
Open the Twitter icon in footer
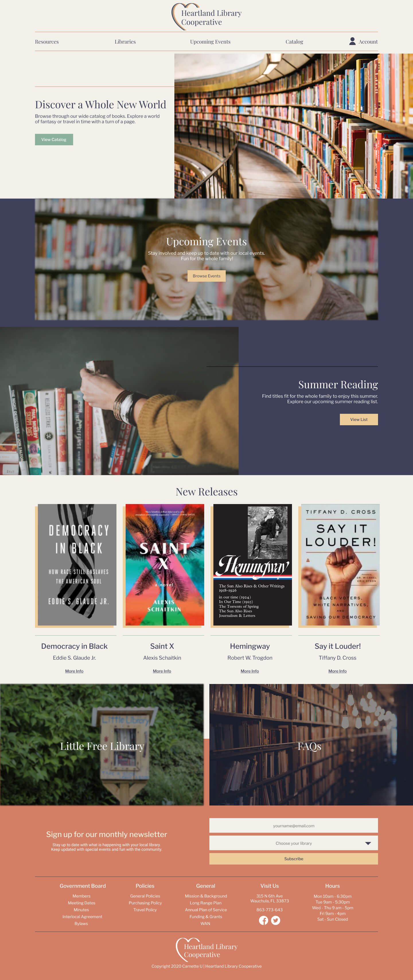click(276, 920)
